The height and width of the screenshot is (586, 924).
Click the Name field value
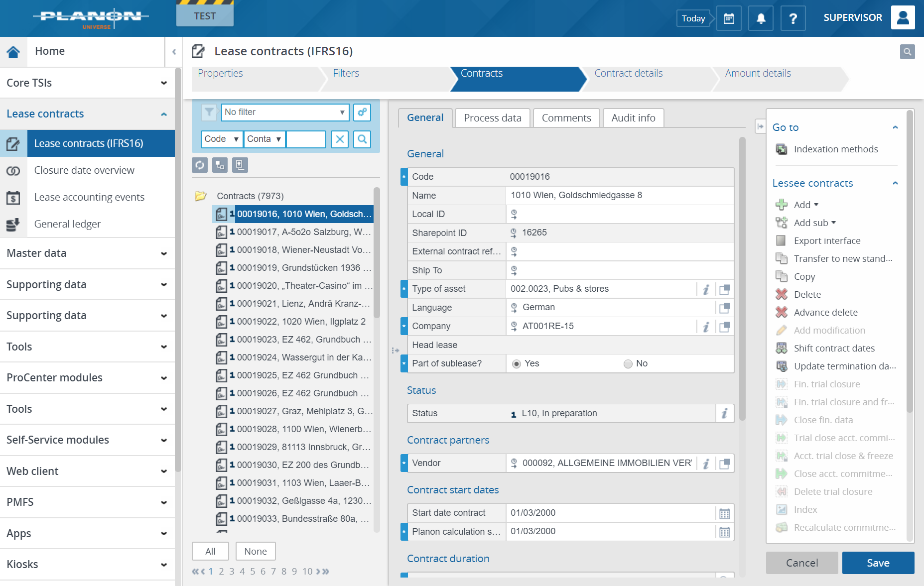[x=620, y=195]
